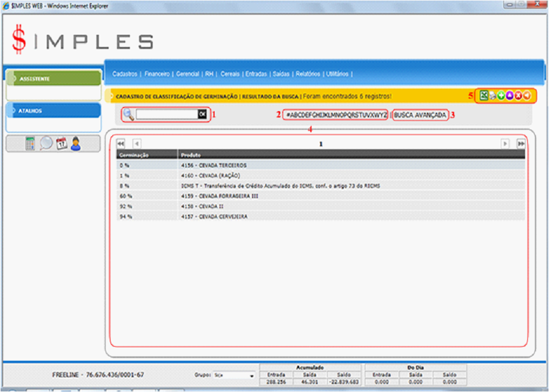Open the calendar icon in sidebar
This screenshot has height=392, width=549.
(x=62, y=144)
